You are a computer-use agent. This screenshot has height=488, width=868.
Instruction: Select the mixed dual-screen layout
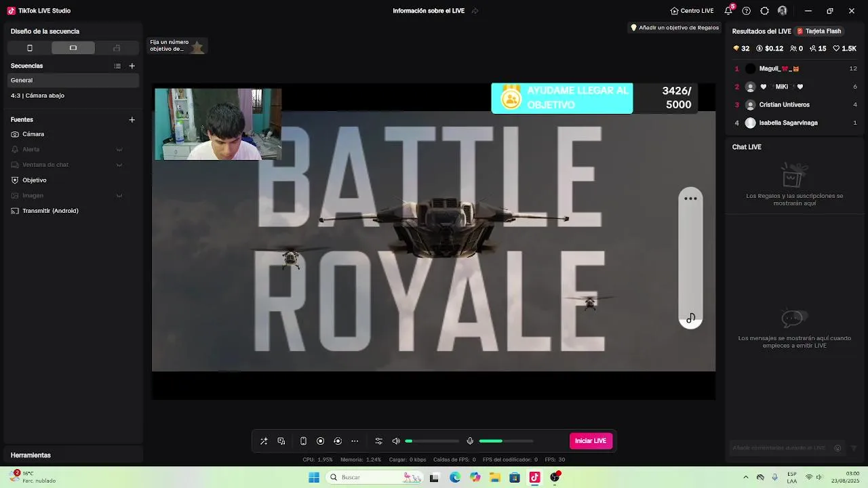117,48
